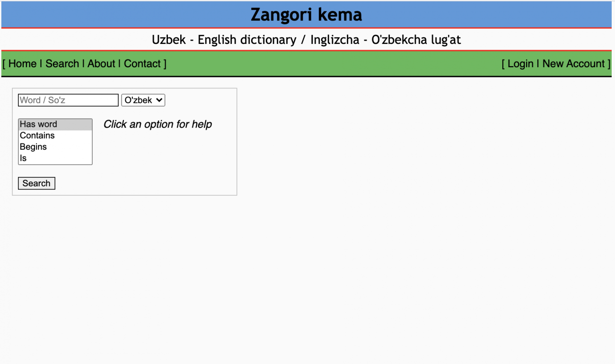Image resolution: width=615 pixels, height=364 pixels.
Task: Open the Home page link
Action: (21, 63)
